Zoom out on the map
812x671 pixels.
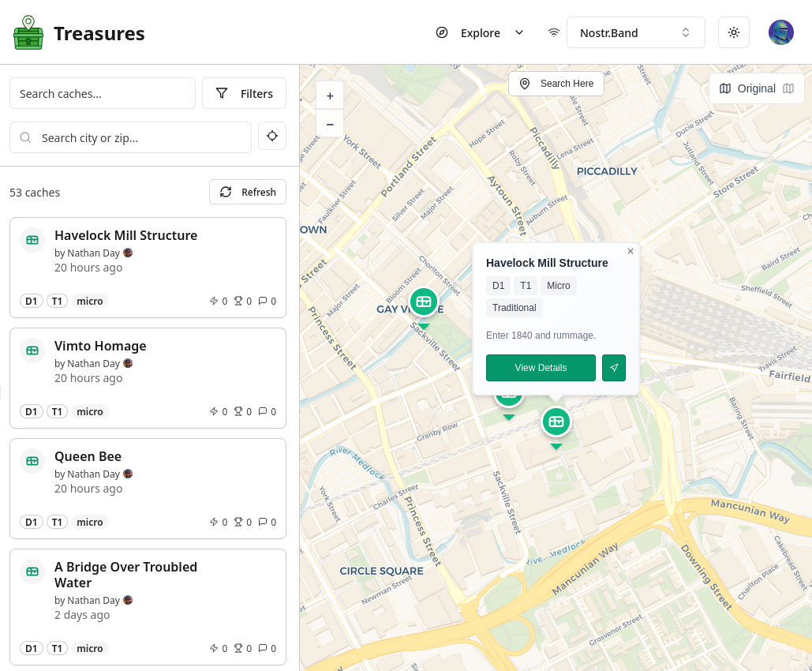[330, 124]
